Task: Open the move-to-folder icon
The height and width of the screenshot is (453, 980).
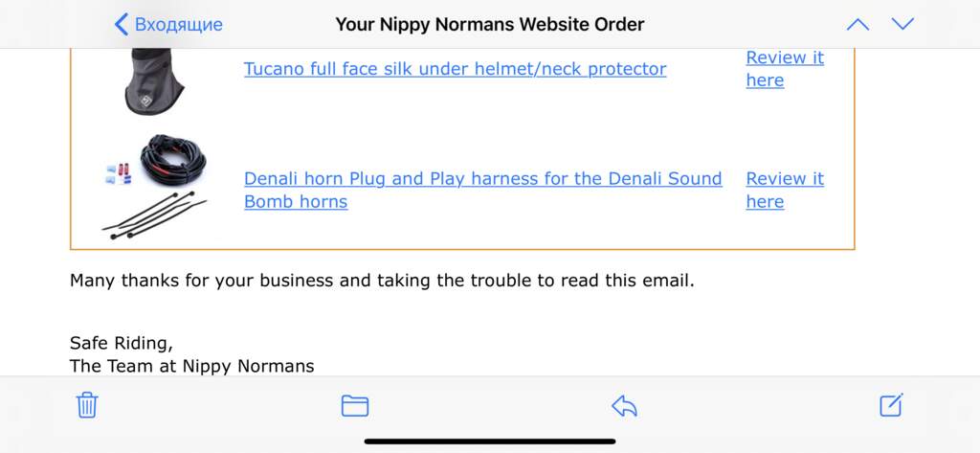Action: pos(355,405)
